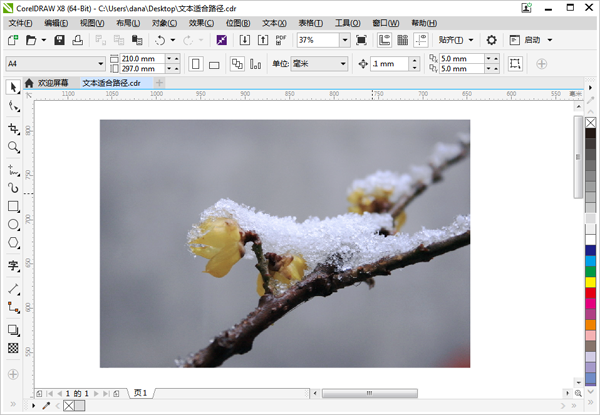Click the snow plum blossom image
This screenshot has width=600, height=415.
tap(285, 244)
